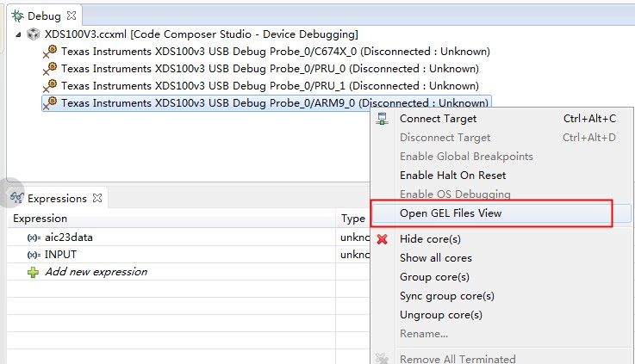
Task: Click the INPUT variable icon
Action: tap(34, 256)
